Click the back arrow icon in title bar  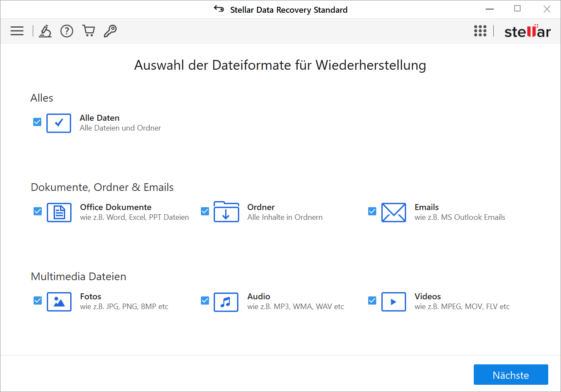tap(219, 9)
